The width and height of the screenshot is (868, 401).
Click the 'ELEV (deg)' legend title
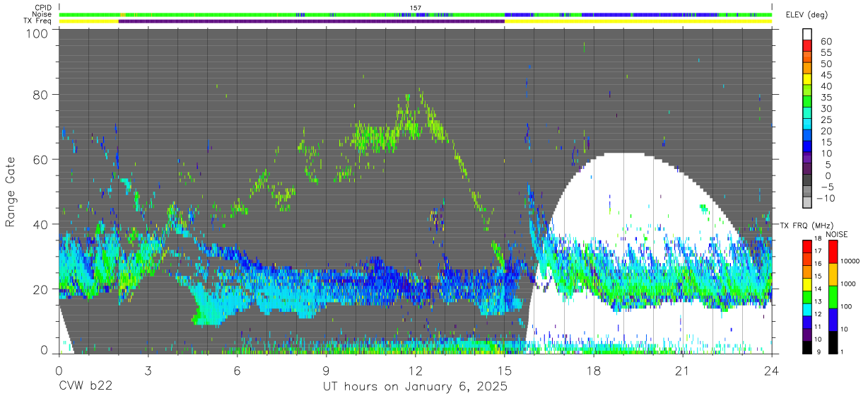click(807, 14)
